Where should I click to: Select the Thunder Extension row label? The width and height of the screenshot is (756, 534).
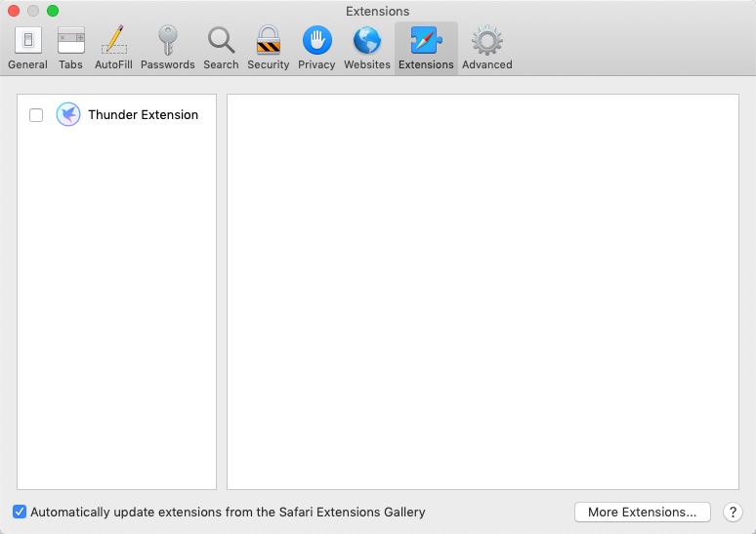tap(144, 114)
